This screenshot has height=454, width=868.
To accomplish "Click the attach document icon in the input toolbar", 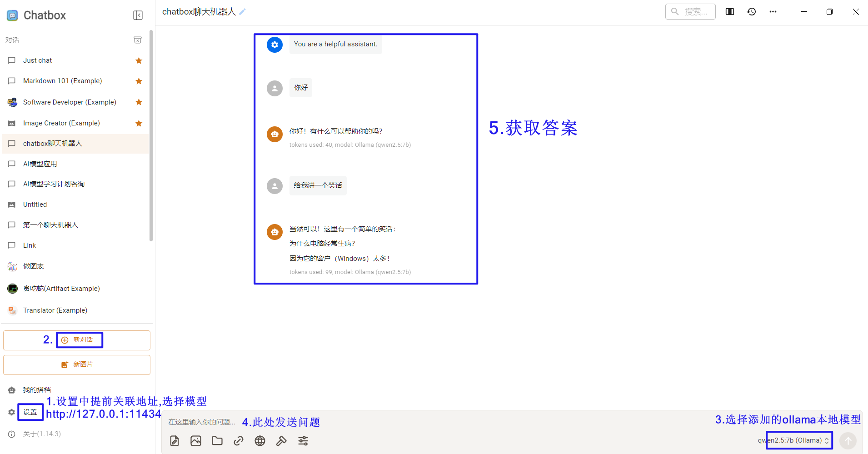I will [175, 441].
